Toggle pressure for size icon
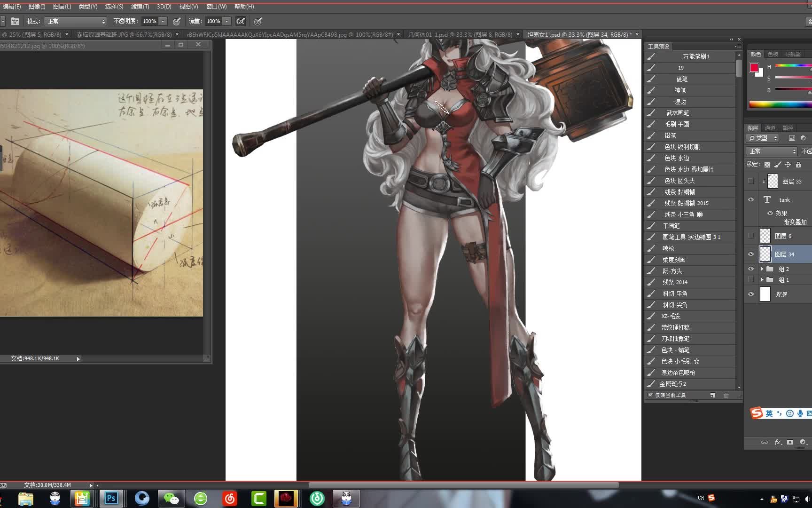 tap(258, 21)
